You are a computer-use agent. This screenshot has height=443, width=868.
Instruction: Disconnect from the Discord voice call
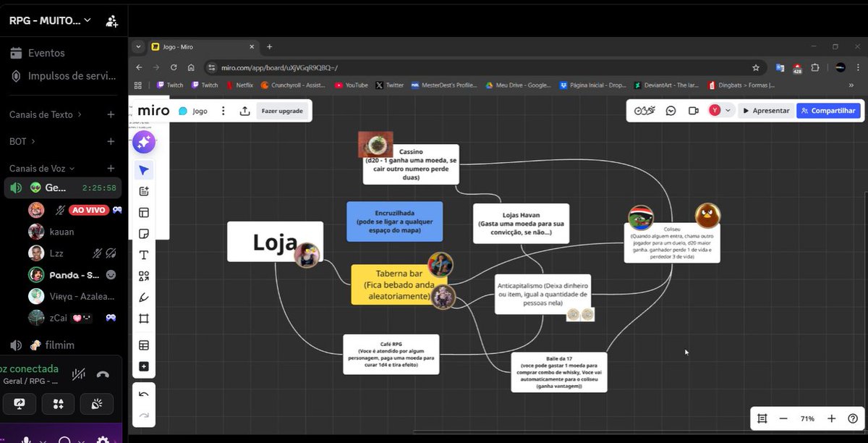pos(103,374)
